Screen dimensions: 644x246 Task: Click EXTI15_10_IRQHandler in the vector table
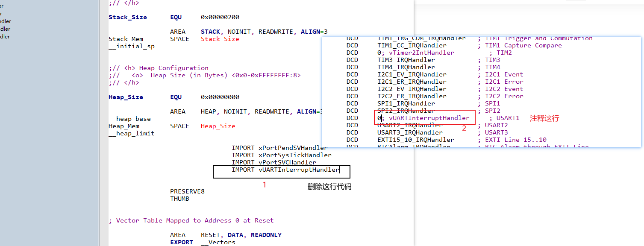pos(416,140)
